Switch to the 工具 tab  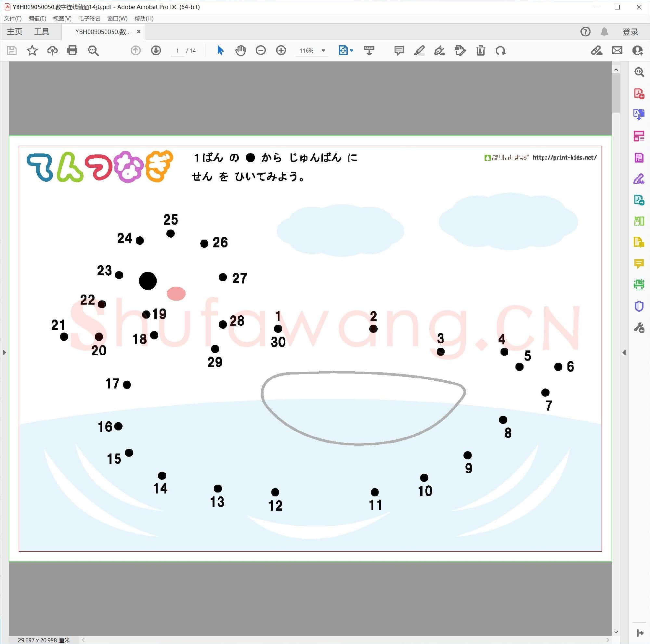pos(42,32)
